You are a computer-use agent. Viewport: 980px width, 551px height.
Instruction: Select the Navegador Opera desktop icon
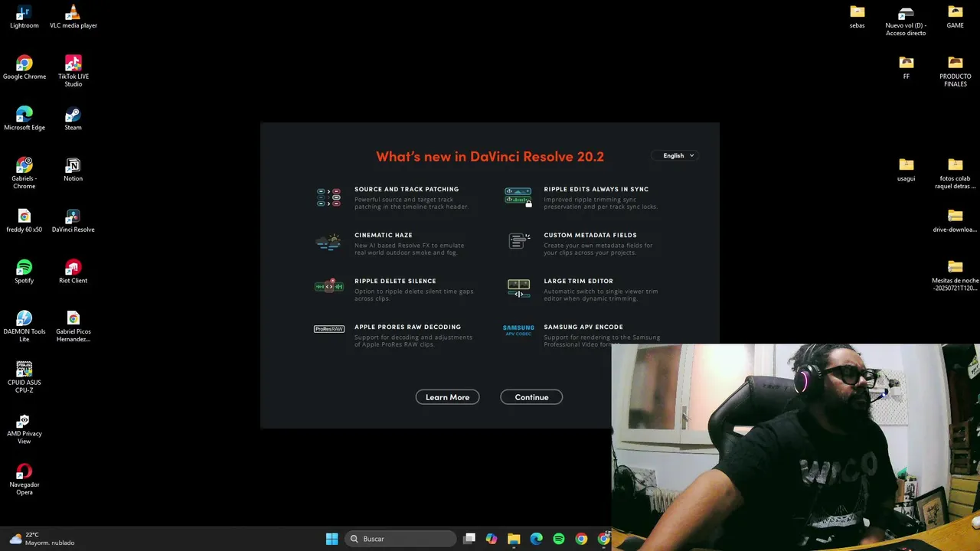pyautogui.click(x=24, y=479)
